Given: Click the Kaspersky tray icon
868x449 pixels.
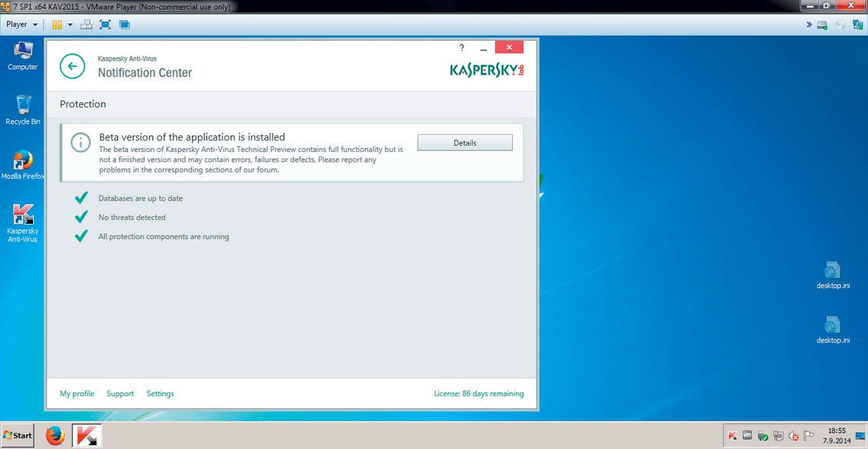Looking at the screenshot, I should [x=732, y=436].
